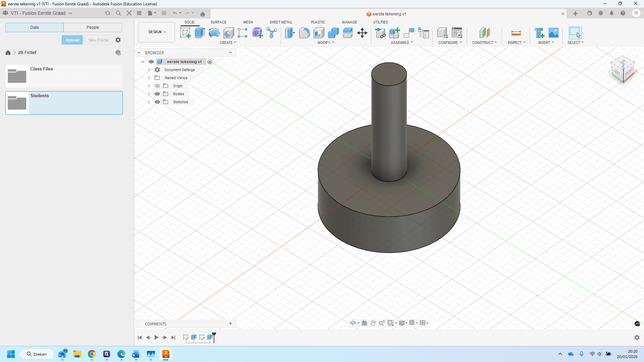
Task: Activate the Window Selection tool
Action: click(575, 33)
